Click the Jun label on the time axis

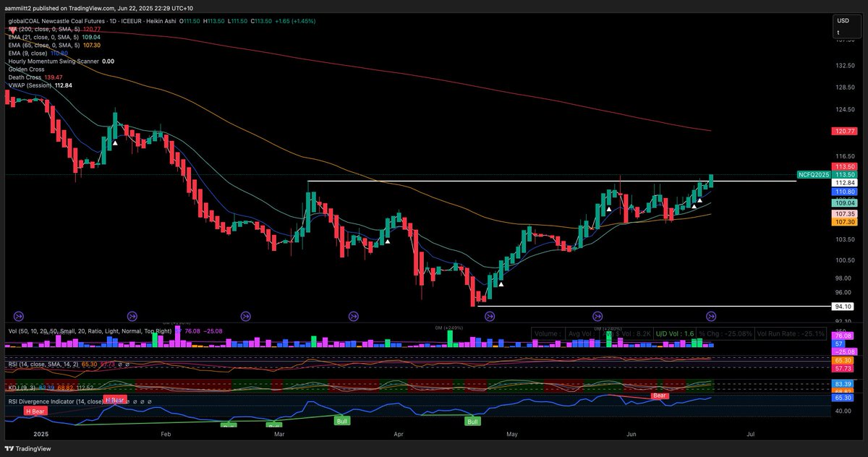(x=631, y=434)
